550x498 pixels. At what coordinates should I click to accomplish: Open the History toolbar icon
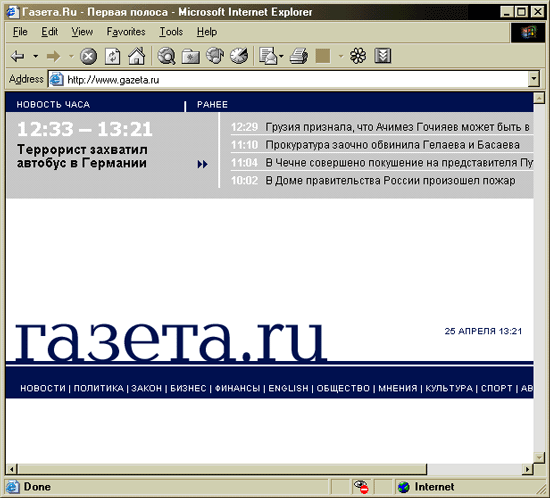239,56
